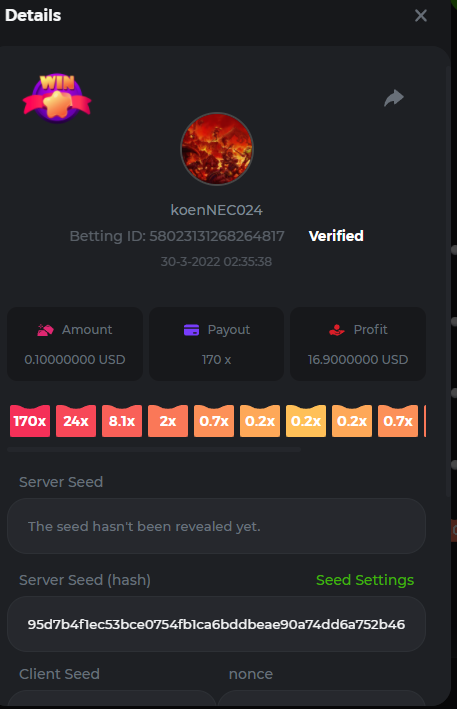Click the koenNEC024 username

point(217,210)
